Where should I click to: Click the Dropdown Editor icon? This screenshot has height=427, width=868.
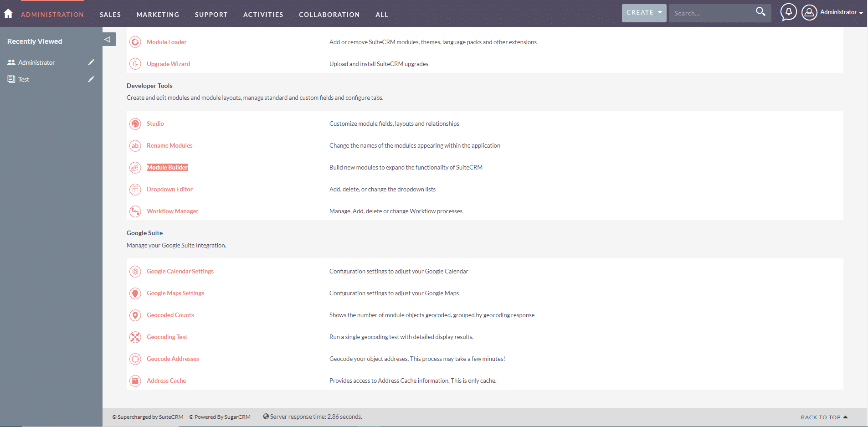[135, 189]
